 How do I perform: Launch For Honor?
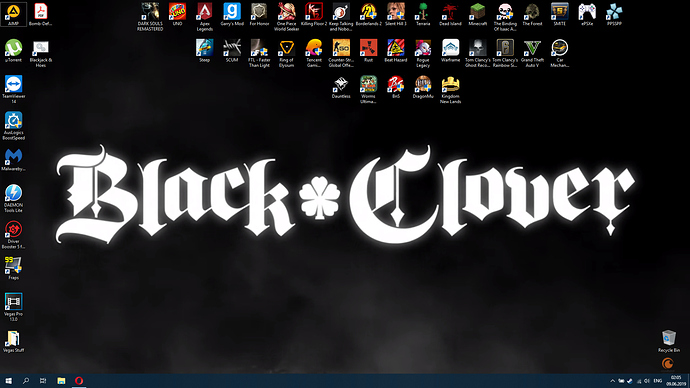click(x=259, y=14)
